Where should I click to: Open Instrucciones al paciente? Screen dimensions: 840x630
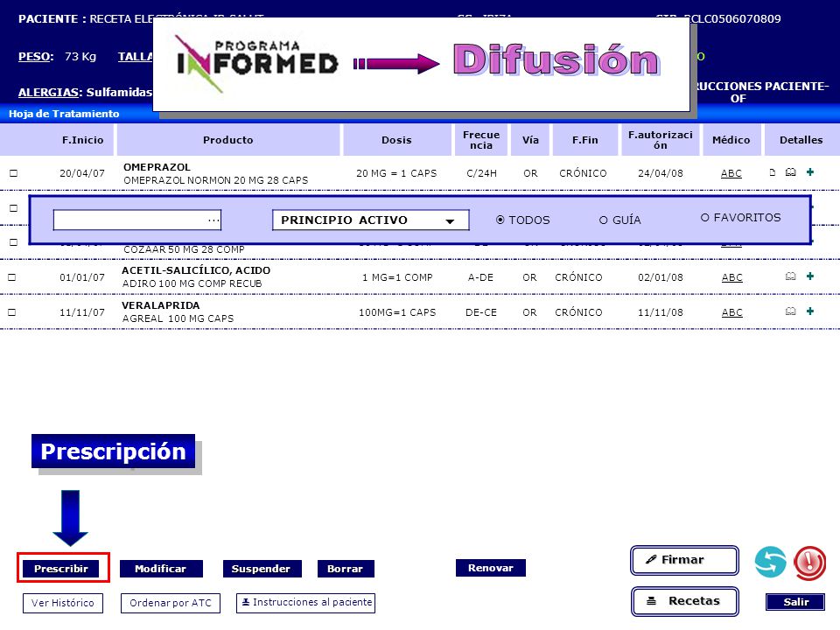[x=306, y=603]
